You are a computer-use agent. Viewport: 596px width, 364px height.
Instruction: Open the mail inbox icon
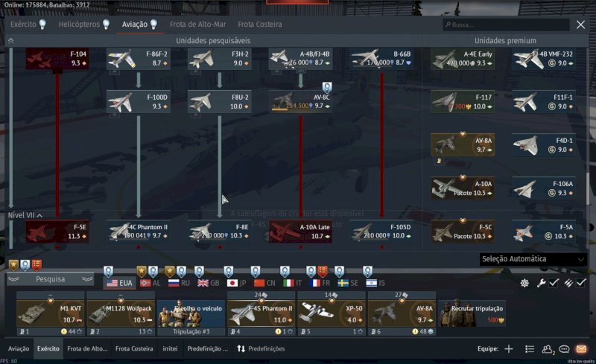pyautogui.click(x=581, y=349)
